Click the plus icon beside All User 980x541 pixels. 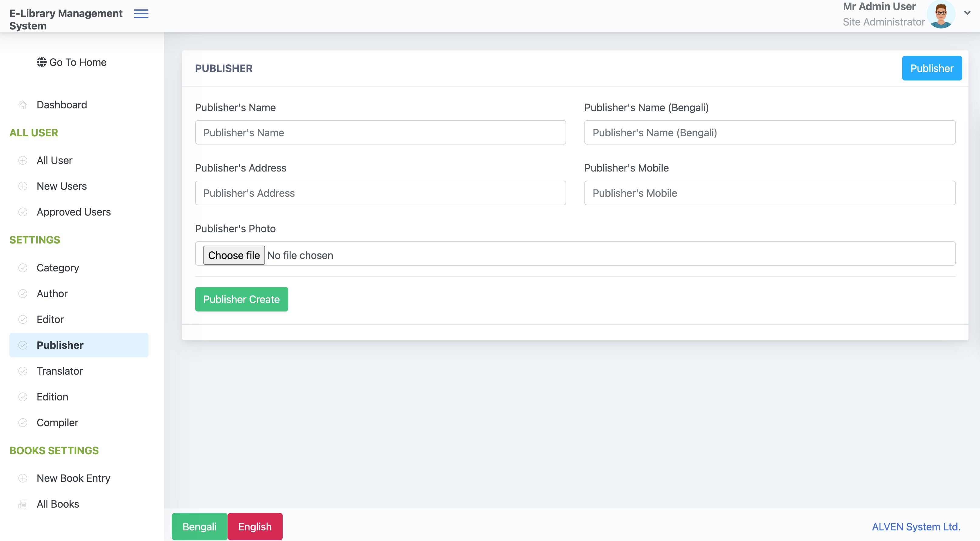coord(23,160)
